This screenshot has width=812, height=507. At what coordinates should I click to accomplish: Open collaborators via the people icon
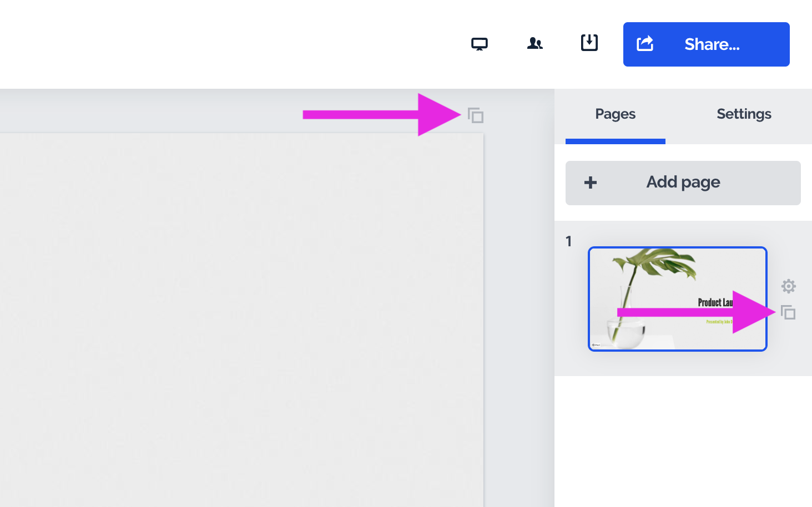[x=534, y=43]
